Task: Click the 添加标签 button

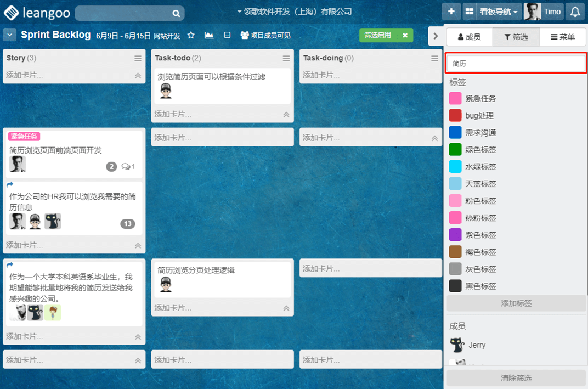Action: pos(516,303)
